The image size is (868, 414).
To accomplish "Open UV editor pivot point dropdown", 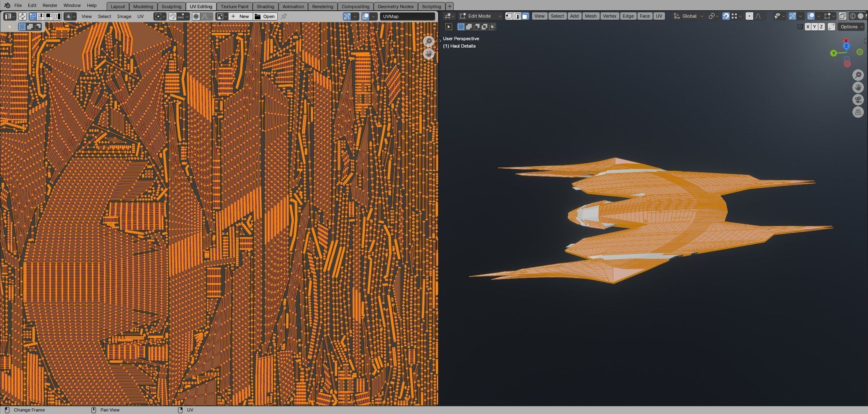I will pos(160,16).
